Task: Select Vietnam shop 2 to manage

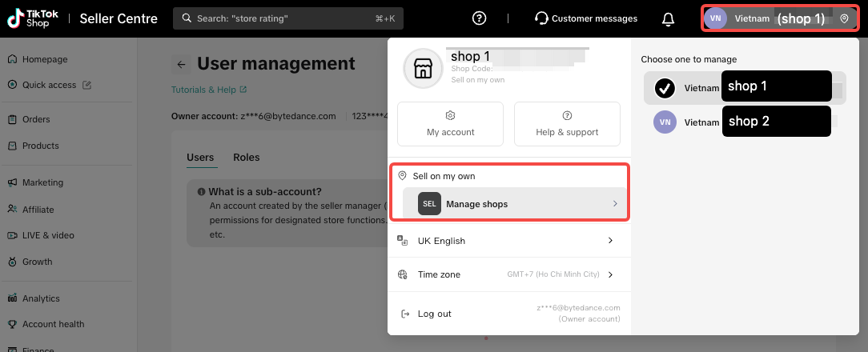Action: (745, 122)
